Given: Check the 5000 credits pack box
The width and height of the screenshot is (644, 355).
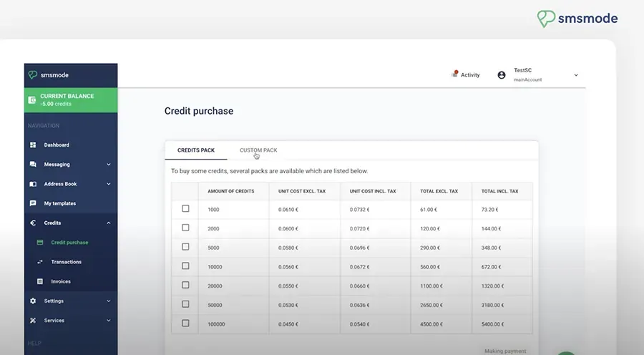Looking at the screenshot, I should [x=185, y=247].
